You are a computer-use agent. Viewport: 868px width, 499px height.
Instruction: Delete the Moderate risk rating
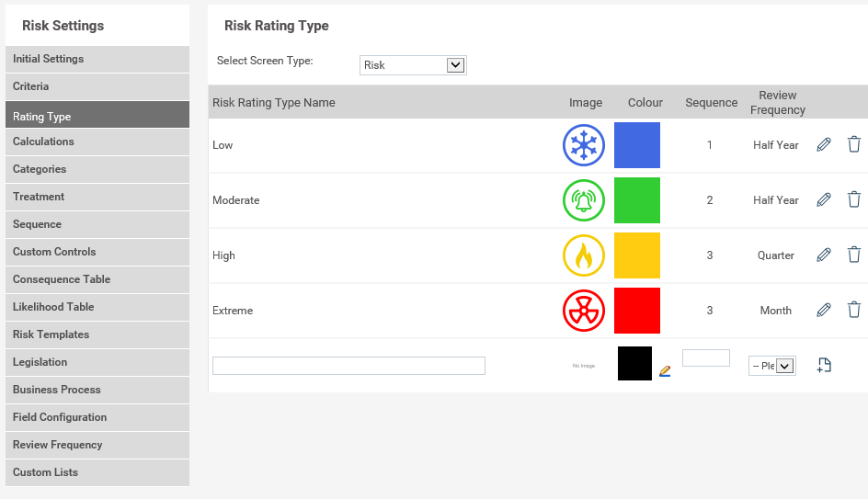click(x=854, y=199)
